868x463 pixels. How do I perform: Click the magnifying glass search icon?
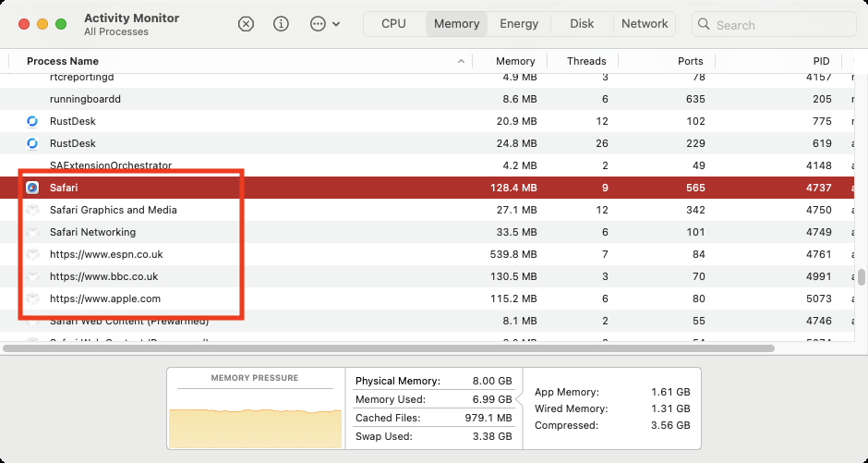[x=704, y=24]
